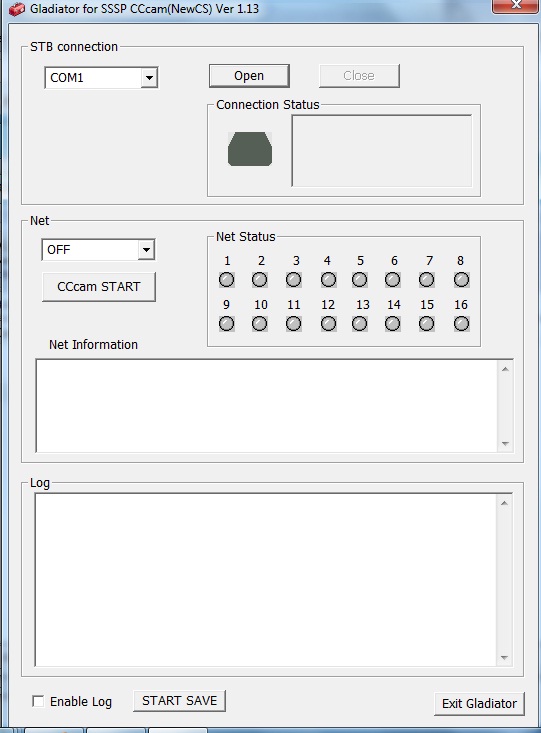Click Net Status indicator light 3

[294, 280]
